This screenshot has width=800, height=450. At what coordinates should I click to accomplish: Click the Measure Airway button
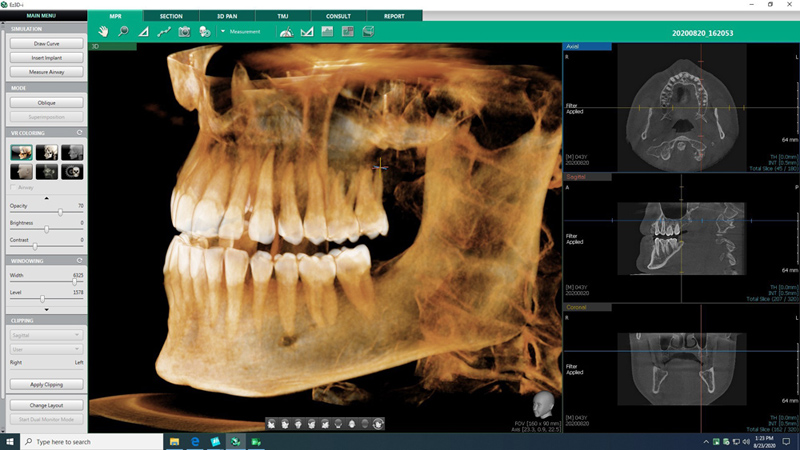46,72
